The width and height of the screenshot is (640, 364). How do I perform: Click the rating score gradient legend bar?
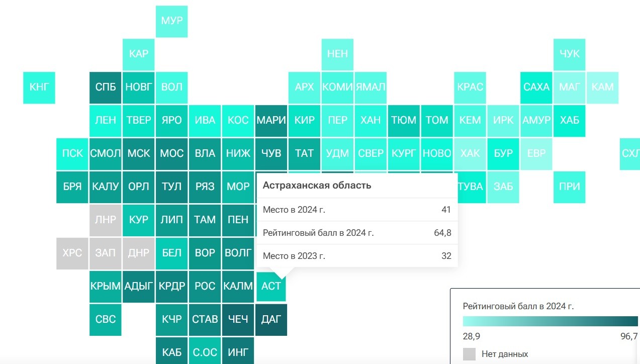click(x=550, y=321)
